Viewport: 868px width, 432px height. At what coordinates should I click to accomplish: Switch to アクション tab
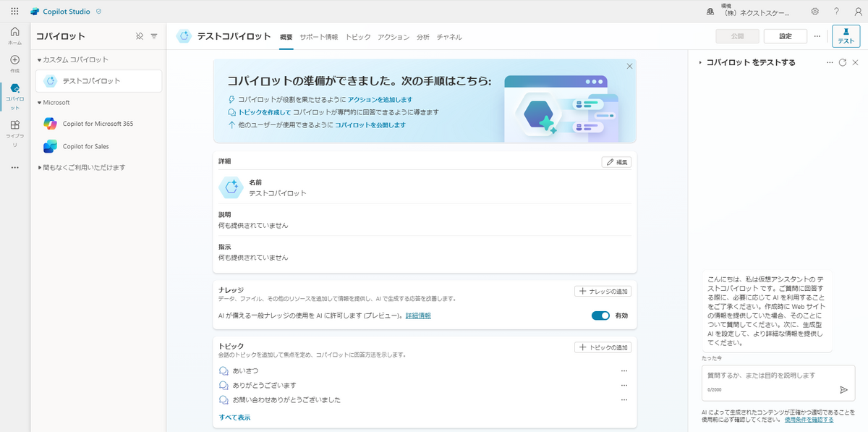point(393,37)
